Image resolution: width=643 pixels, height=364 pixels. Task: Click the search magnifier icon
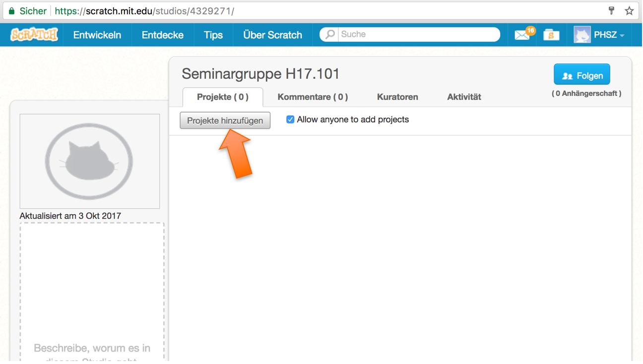coord(330,34)
